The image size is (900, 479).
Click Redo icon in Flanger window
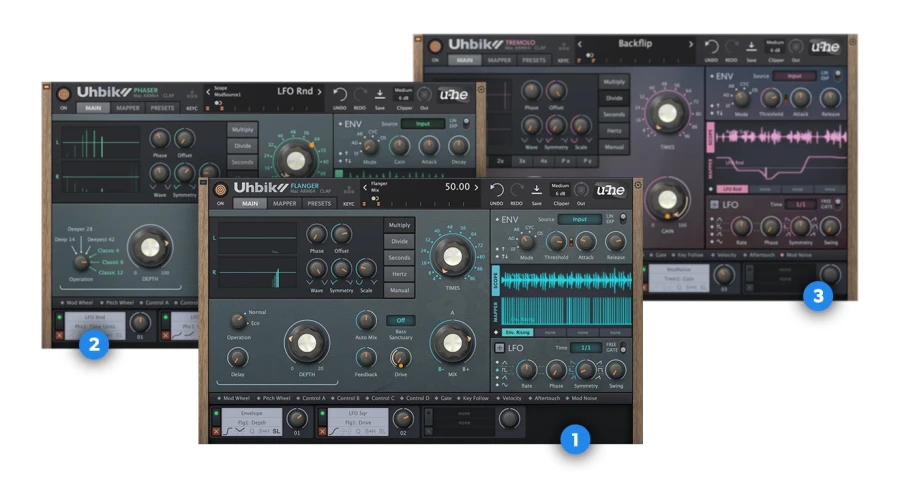(517, 189)
